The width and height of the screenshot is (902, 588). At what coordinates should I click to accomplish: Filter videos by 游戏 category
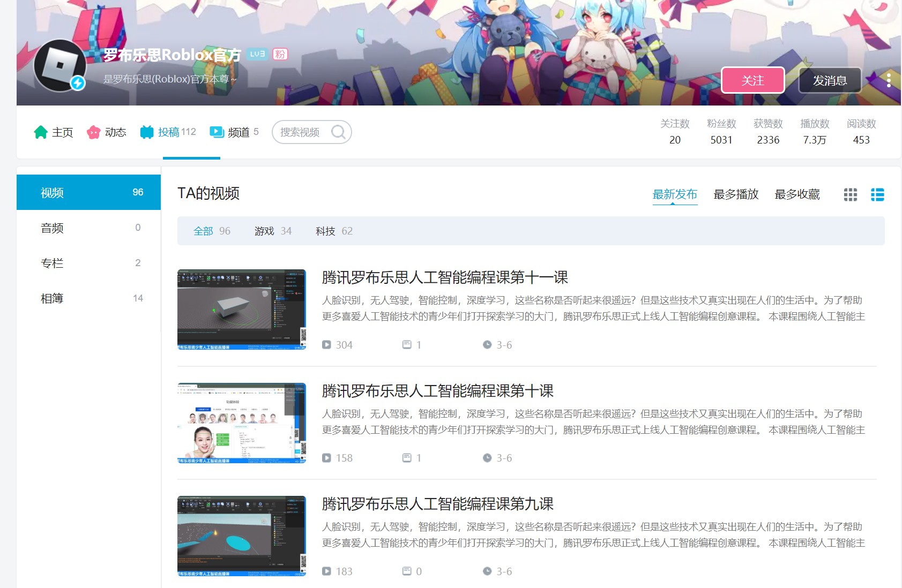pyautogui.click(x=272, y=231)
